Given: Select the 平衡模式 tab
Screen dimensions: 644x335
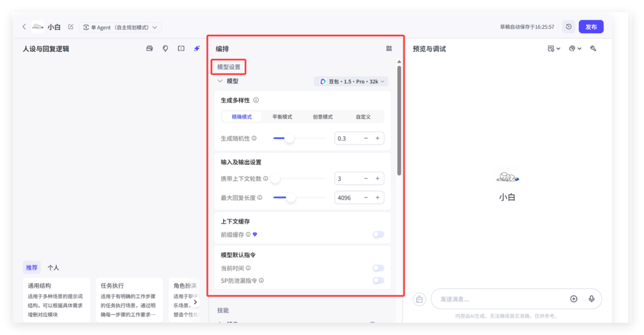Looking at the screenshot, I should pos(282,117).
